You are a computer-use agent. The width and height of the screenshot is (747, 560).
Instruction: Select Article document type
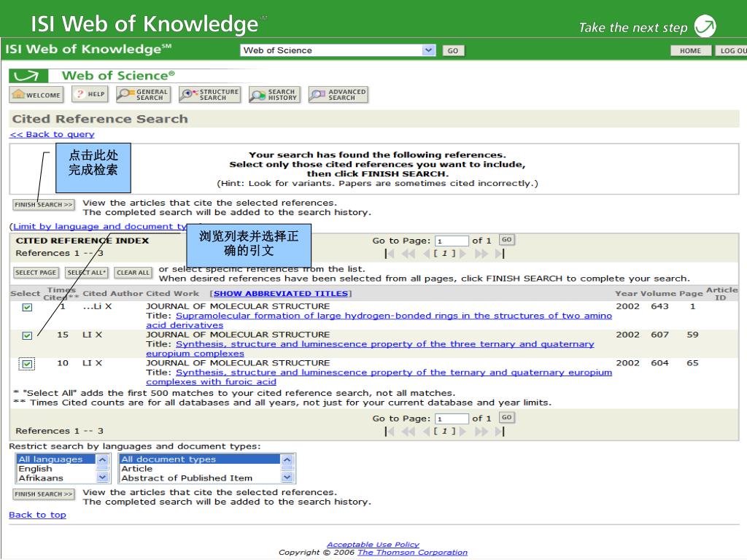tap(200, 469)
